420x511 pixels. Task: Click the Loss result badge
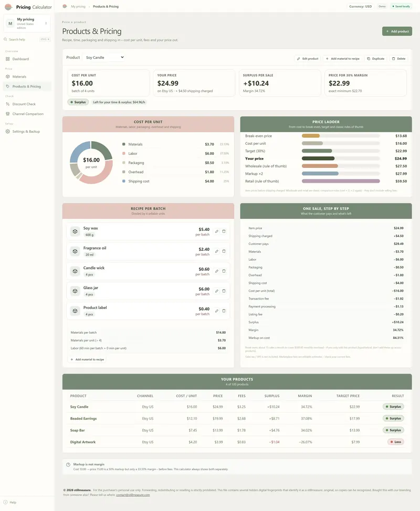[395, 442]
